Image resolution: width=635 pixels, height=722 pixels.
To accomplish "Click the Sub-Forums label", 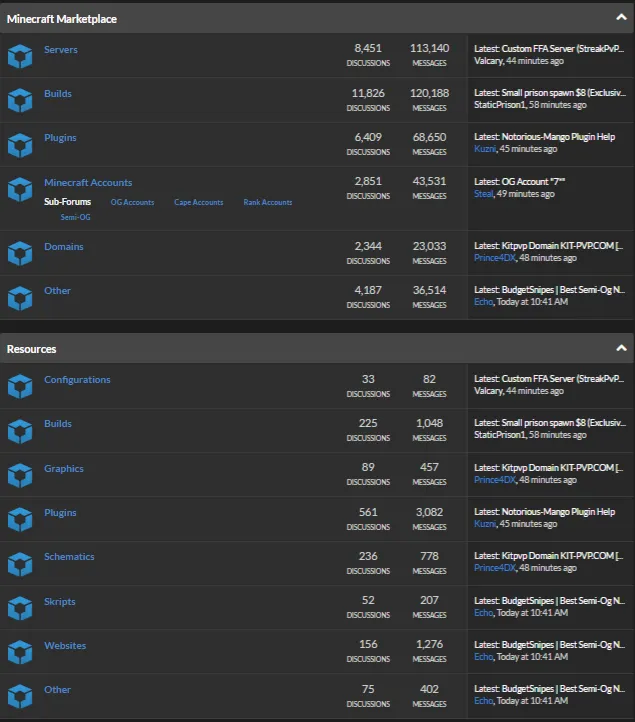I will point(68,202).
